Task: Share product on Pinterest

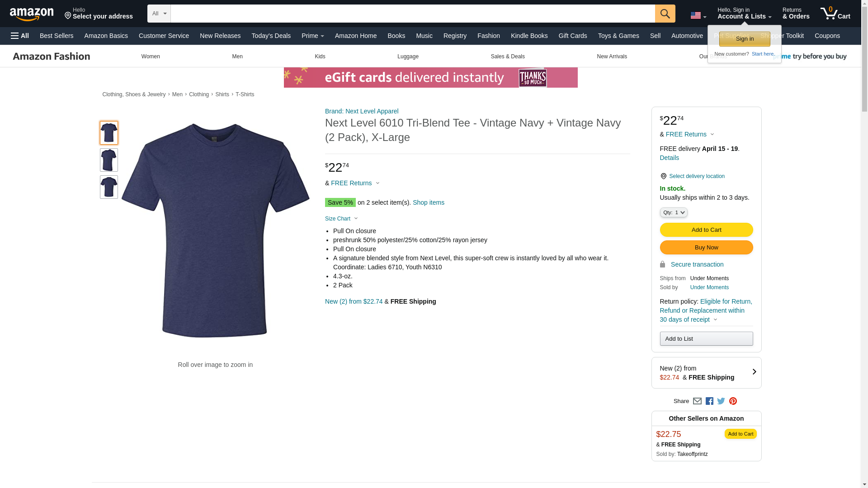Action: click(x=733, y=401)
